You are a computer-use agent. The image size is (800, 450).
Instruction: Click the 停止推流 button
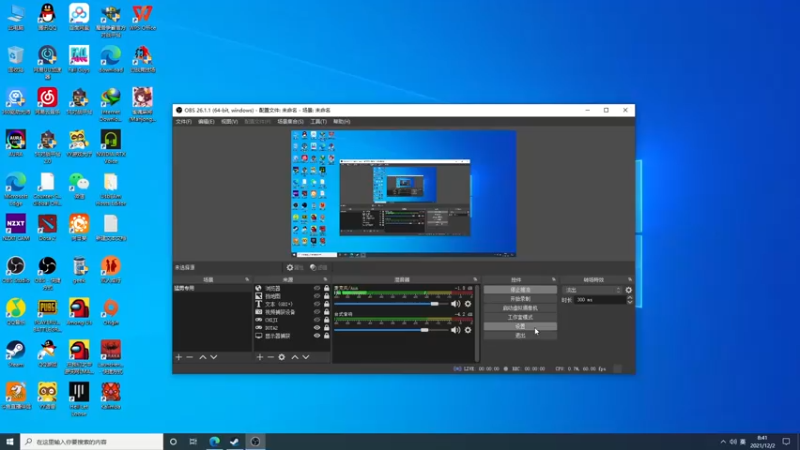point(520,290)
